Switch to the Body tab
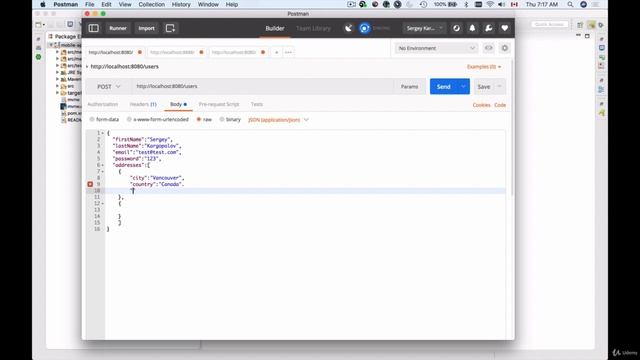This screenshot has width=640, height=360. 178,104
